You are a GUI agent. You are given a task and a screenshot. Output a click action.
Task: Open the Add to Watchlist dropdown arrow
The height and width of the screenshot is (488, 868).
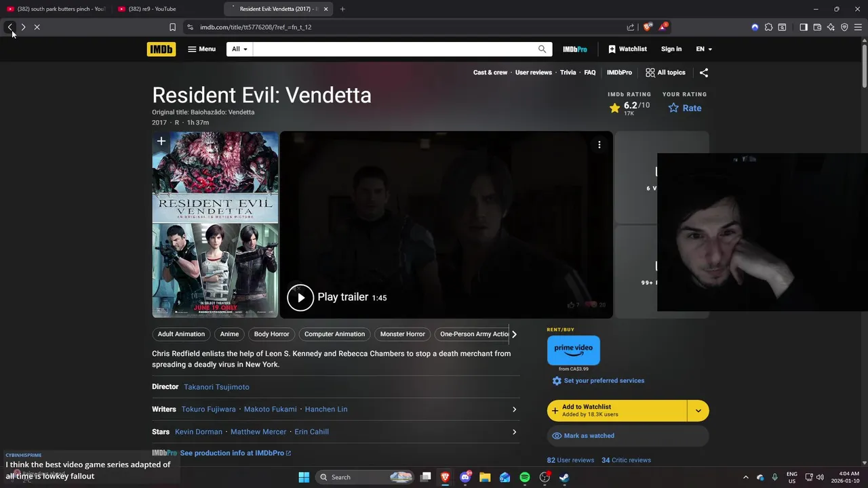(698, 411)
